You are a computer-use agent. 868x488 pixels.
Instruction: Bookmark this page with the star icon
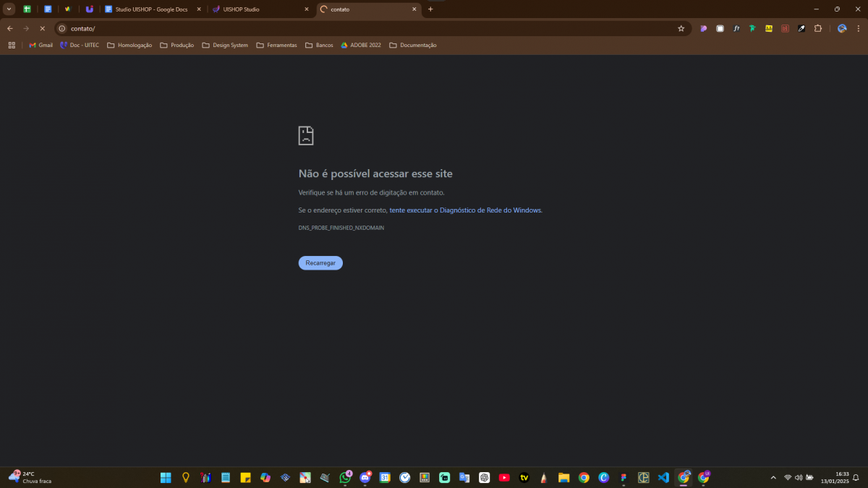click(x=681, y=28)
